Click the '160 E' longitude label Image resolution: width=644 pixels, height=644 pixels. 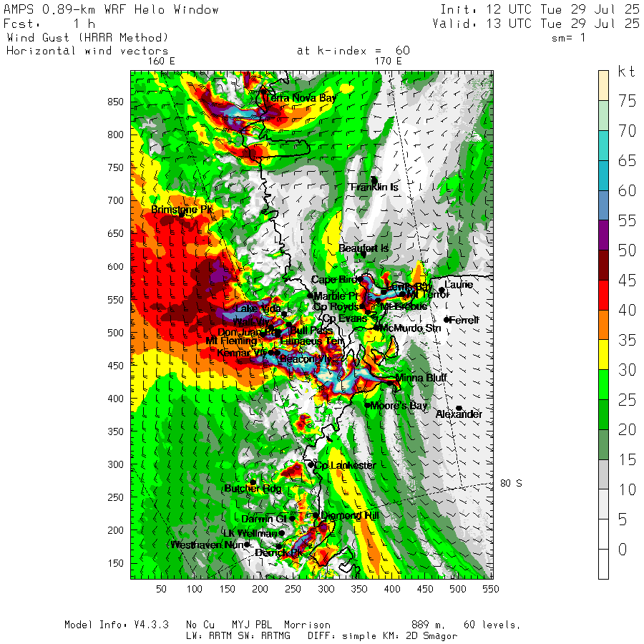point(162,62)
